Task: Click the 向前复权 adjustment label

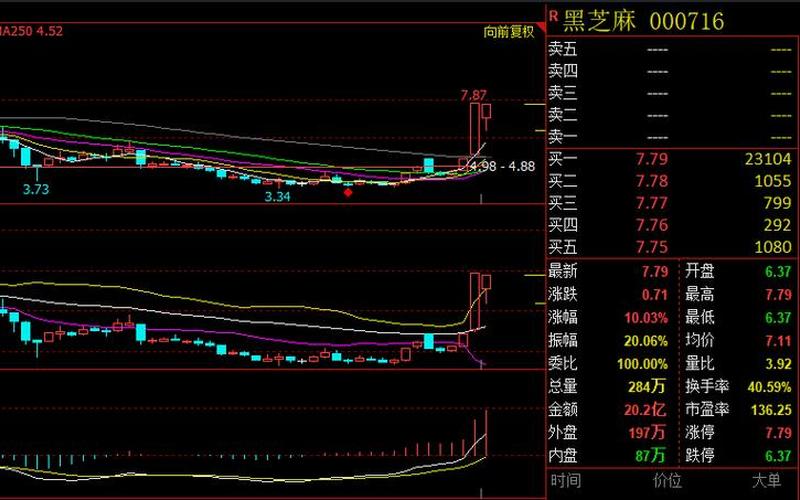Action: tap(509, 32)
